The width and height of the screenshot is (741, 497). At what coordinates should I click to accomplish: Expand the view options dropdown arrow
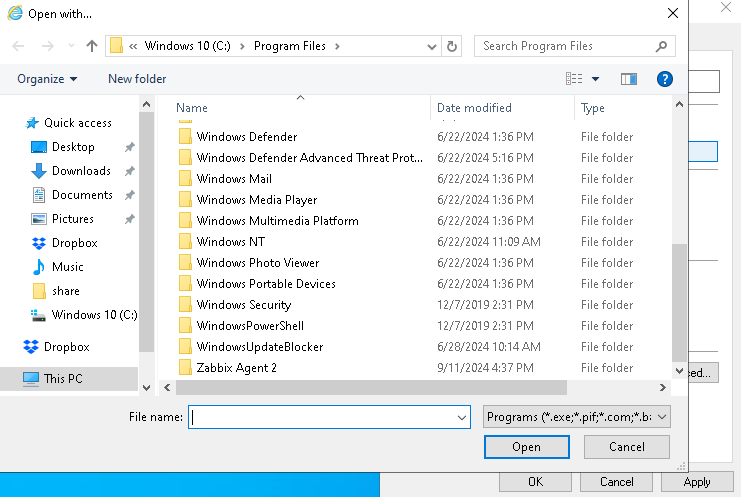click(595, 79)
